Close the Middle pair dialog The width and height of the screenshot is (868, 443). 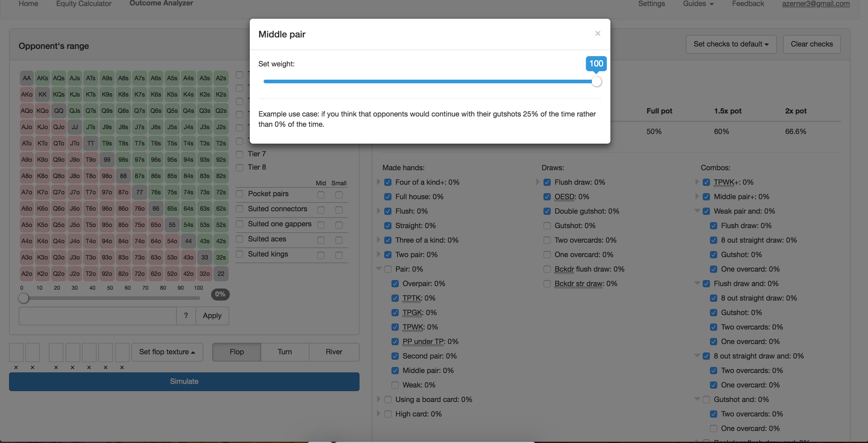click(597, 33)
